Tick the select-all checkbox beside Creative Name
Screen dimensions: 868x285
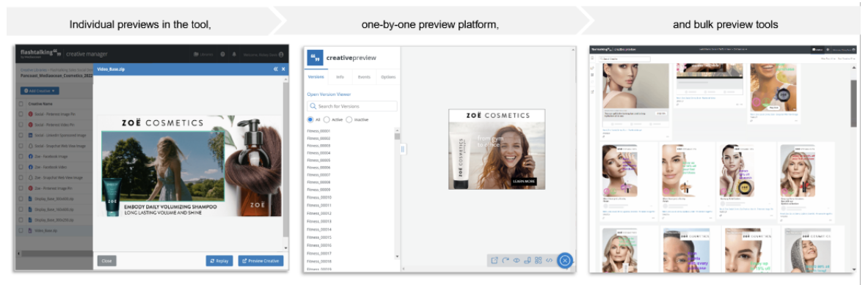(x=21, y=103)
